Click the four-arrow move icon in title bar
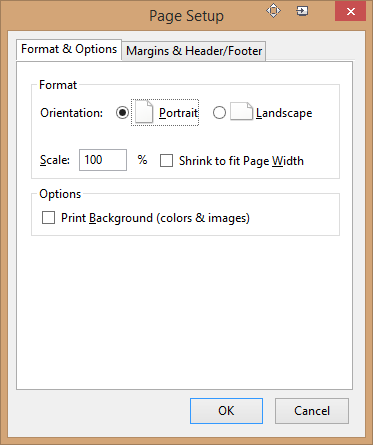 273,11
